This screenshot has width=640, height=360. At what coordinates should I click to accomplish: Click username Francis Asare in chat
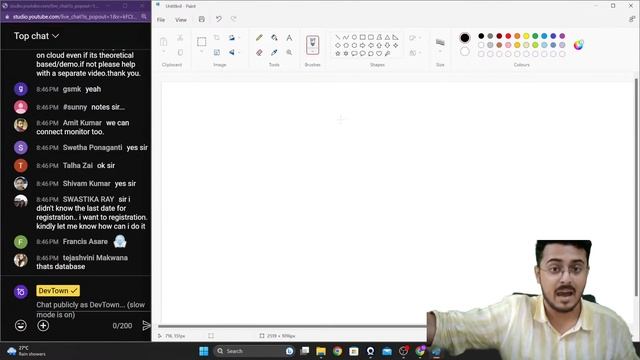tap(85, 242)
